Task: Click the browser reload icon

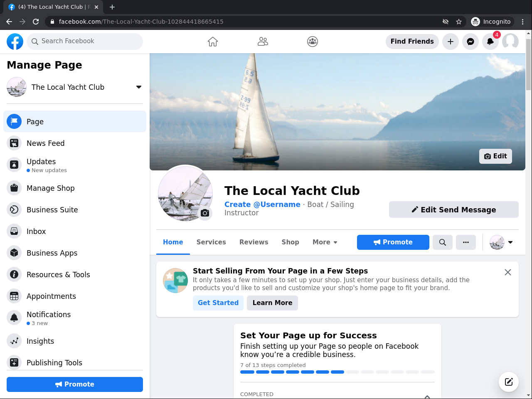Action: (36, 22)
